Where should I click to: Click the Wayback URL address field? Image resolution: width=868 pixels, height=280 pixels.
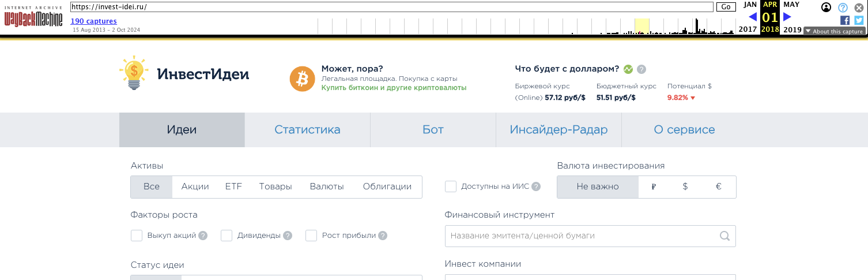[392, 7]
